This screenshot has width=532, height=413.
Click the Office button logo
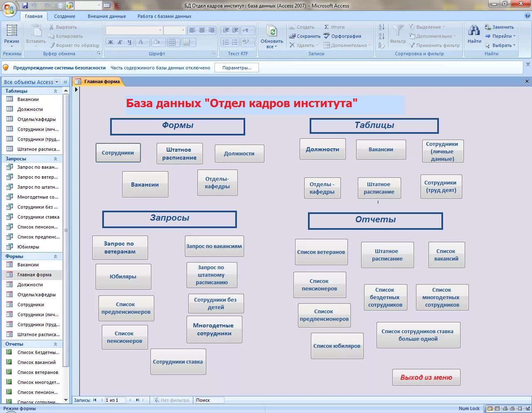(9, 8)
